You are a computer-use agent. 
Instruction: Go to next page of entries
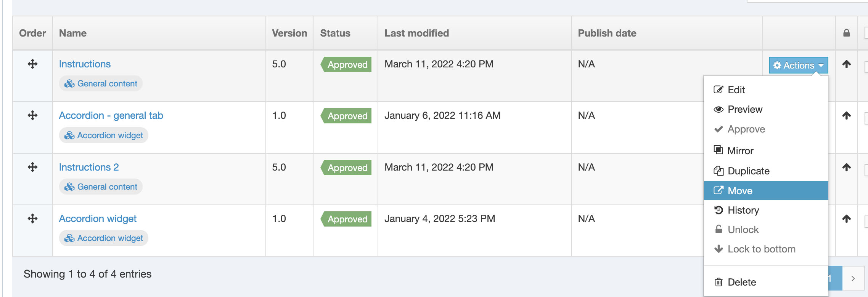pyautogui.click(x=853, y=278)
